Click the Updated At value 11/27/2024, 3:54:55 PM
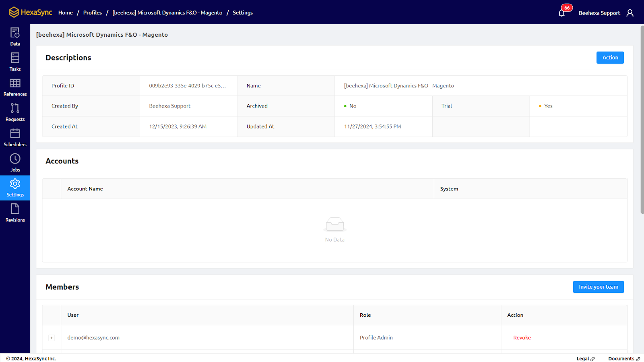 (373, 126)
